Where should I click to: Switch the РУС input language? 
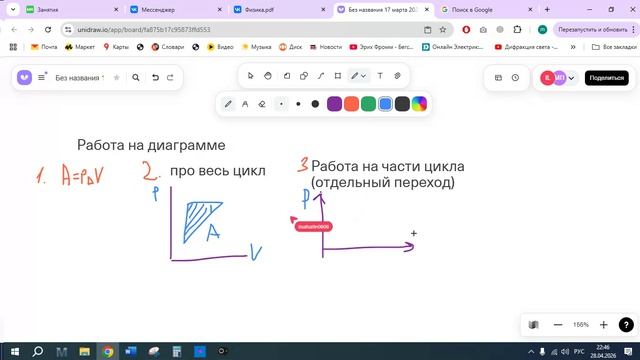tap(579, 351)
